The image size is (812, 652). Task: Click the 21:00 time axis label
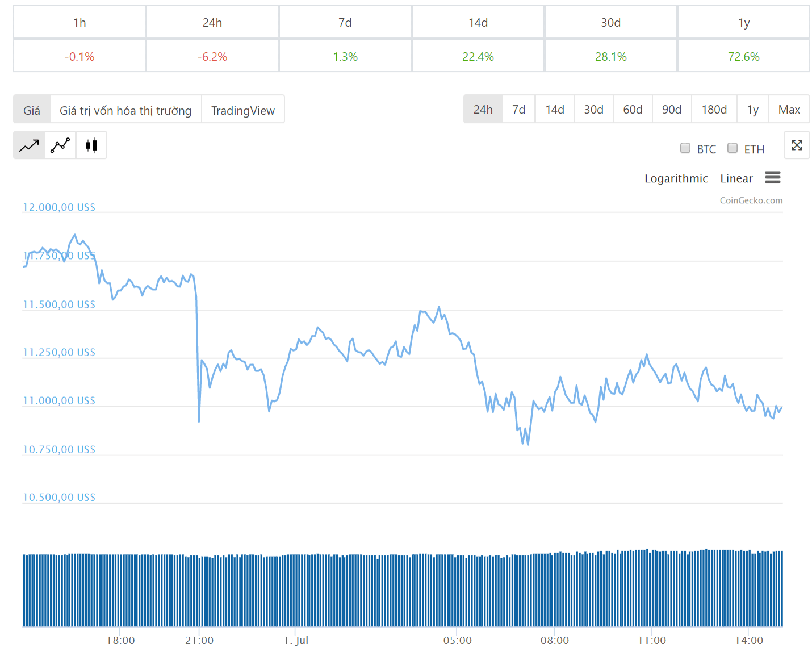point(199,640)
